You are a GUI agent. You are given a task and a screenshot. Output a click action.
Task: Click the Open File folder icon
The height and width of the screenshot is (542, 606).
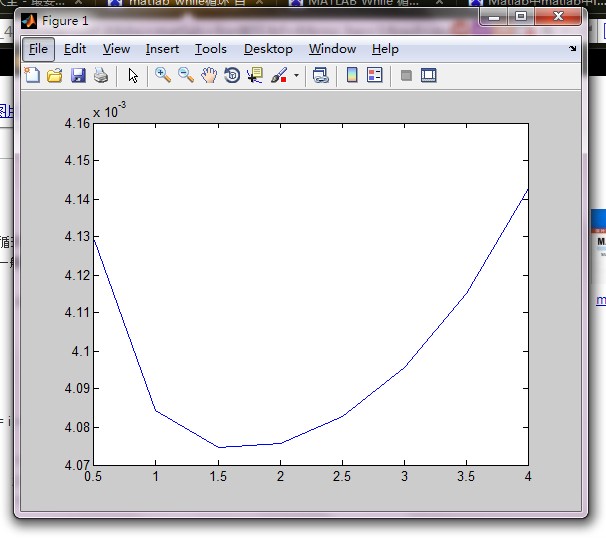pyautogui.click(x=55, y=75)
